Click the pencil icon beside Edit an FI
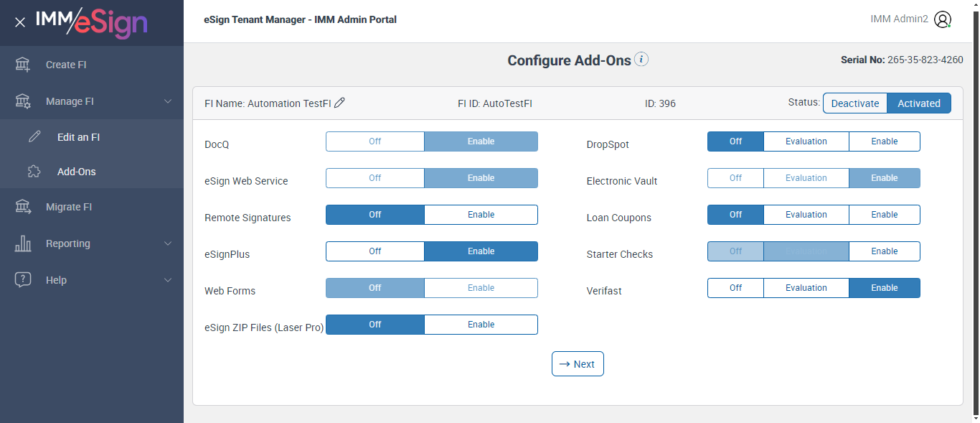Viewport: 980px width, 423px height. coord(34,137)
